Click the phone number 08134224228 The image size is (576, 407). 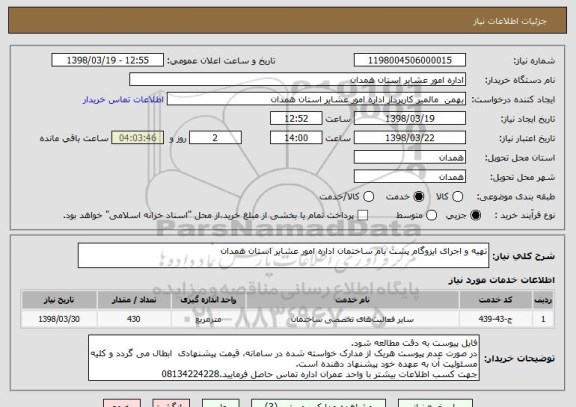pyautogui.click(x=190, y=374)
